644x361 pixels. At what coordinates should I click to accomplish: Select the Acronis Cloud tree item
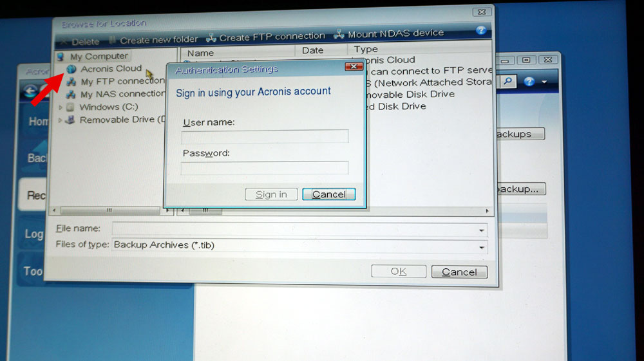[x=111, y=68]
